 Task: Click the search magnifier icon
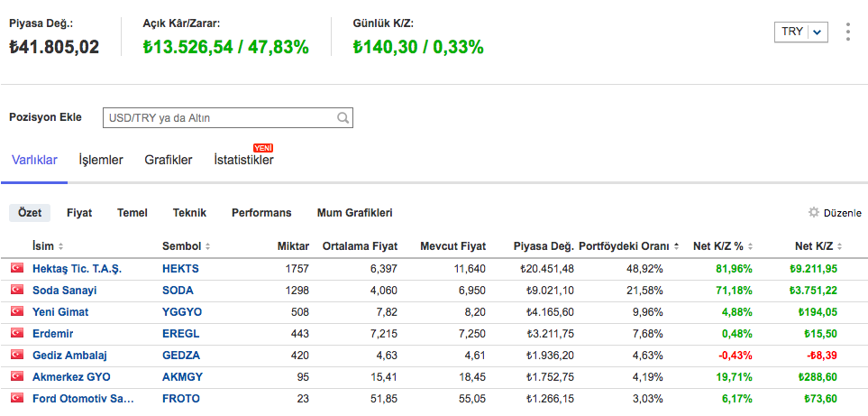[x=343, y=118]
